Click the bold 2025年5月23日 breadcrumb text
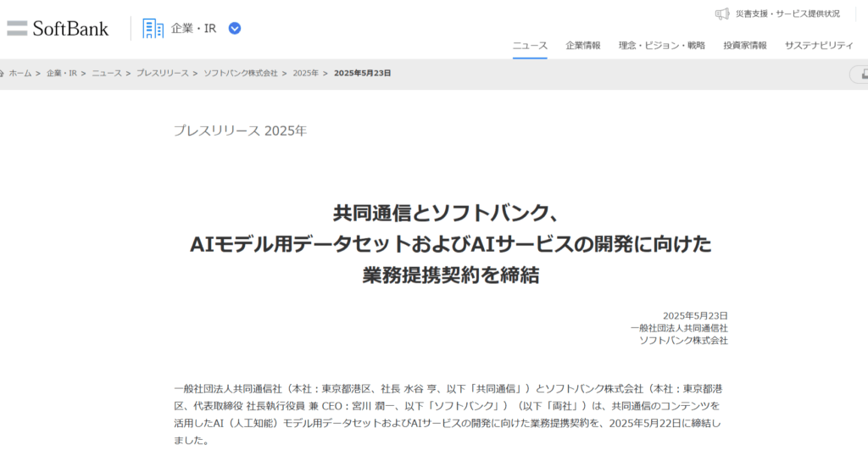 tap(363, 73)
